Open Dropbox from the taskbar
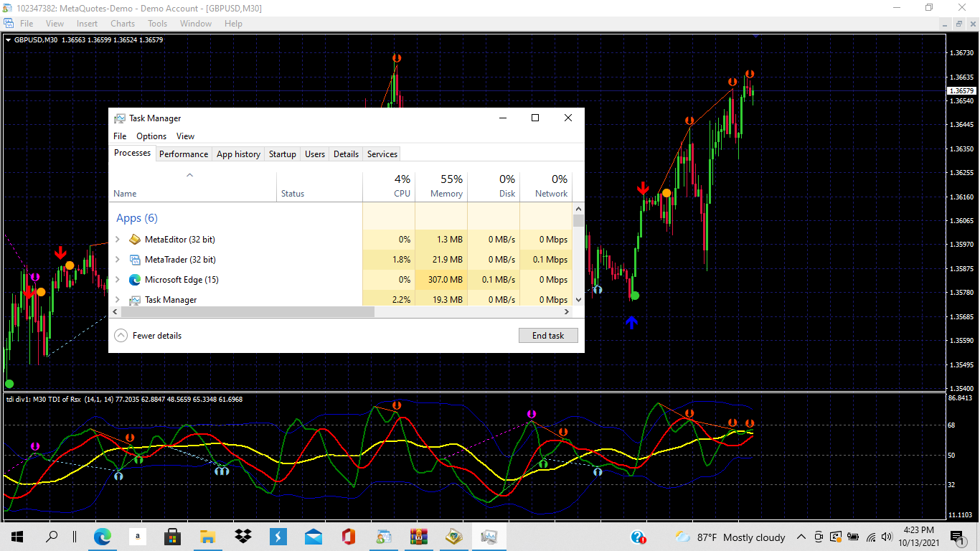This screenshot has height=551, width=980. tap(243, 537)
